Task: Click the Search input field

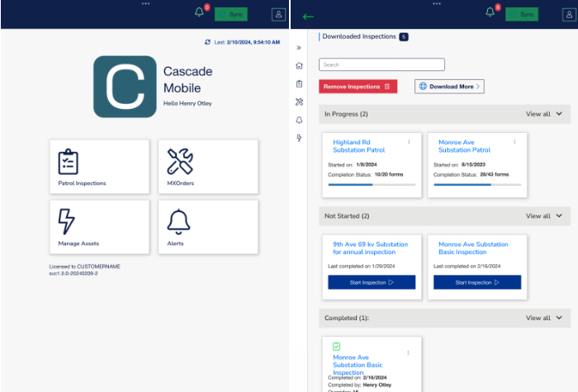Action: [381, 64]
